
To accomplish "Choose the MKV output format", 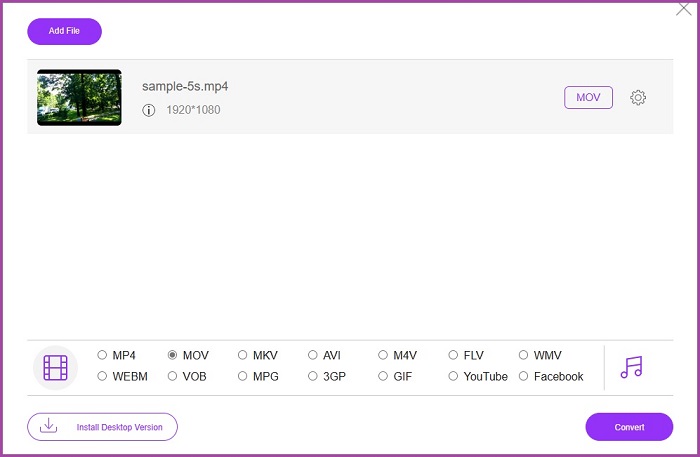I will click(243, 355).
